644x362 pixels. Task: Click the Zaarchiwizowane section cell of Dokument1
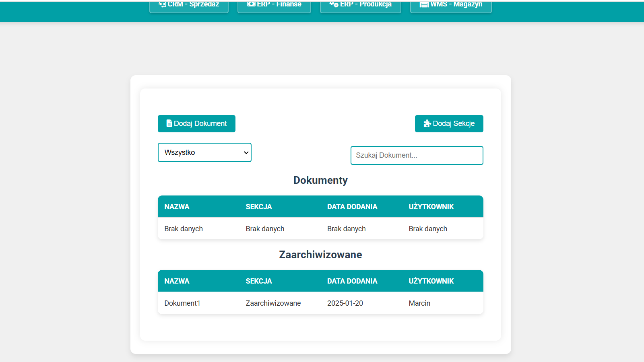tap(273, 303)
